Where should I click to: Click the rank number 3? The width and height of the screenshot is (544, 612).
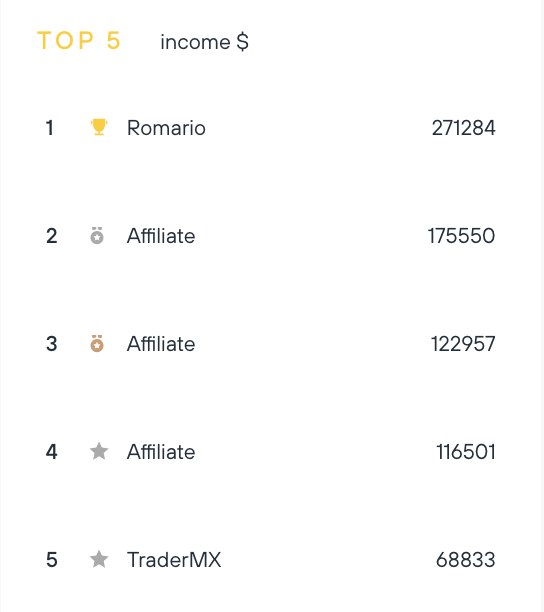pos(52,344)
